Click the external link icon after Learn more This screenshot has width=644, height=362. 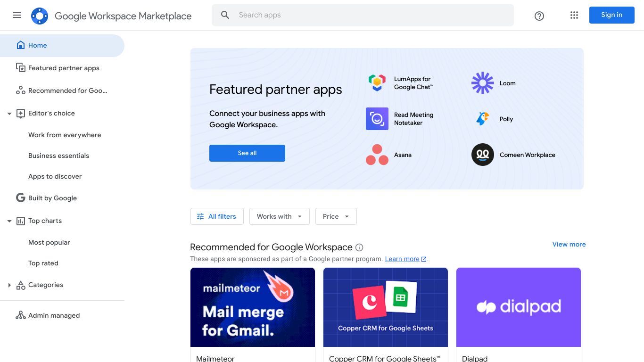(x=424, y=259)
